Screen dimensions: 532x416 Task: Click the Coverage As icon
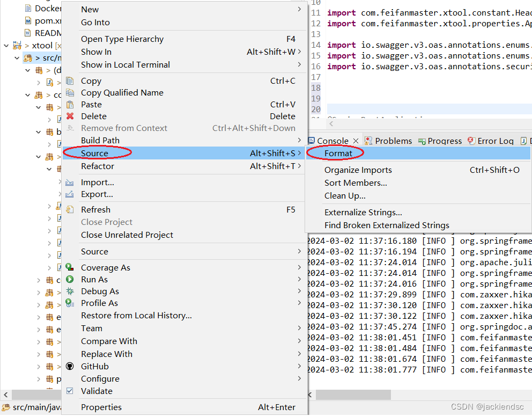pos(70,267)
